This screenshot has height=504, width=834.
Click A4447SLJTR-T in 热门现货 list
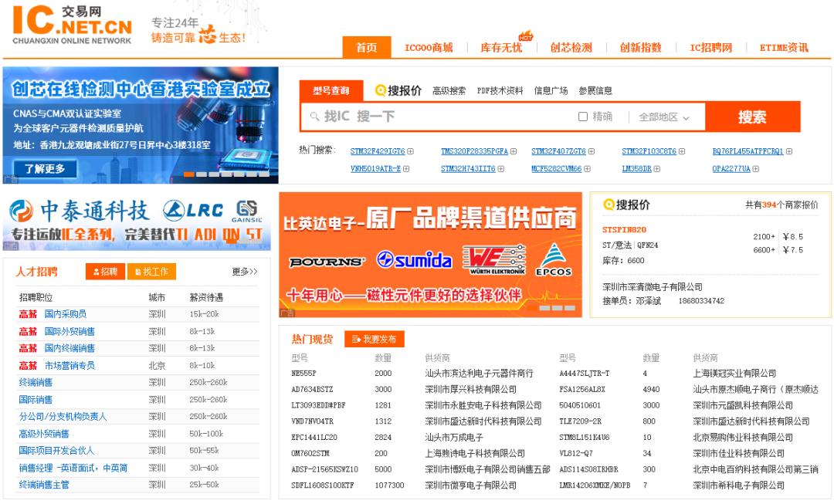(584, 374)
